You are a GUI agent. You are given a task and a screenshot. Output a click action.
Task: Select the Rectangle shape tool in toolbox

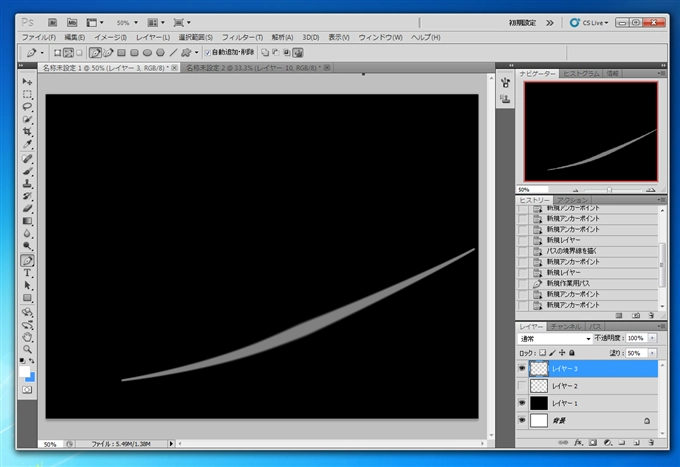27,298
